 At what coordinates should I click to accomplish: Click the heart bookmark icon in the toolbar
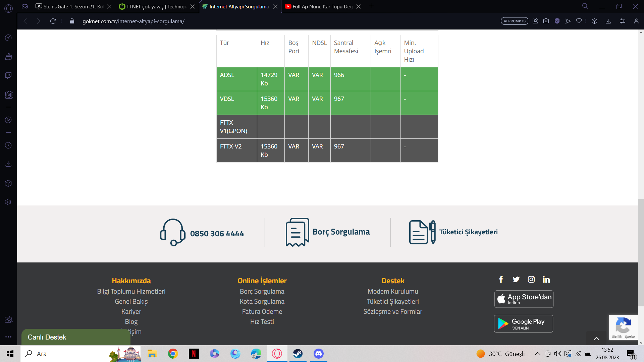[x=579, y=21]
